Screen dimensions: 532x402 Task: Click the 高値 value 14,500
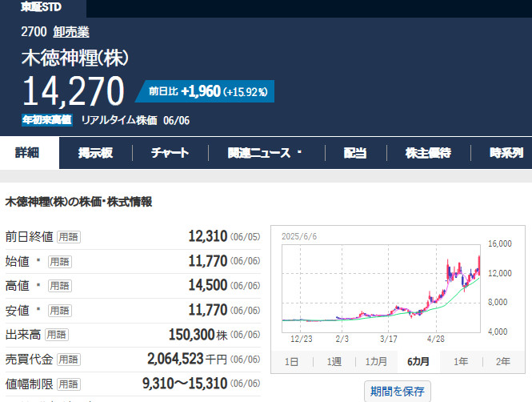[208, 286]
